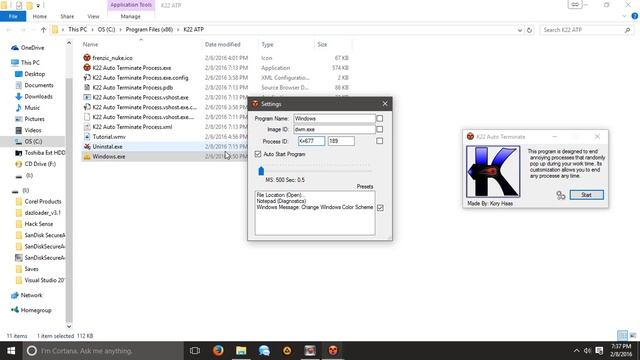
Task: Click the Refresh button in address bar
Action: point(529,30)
